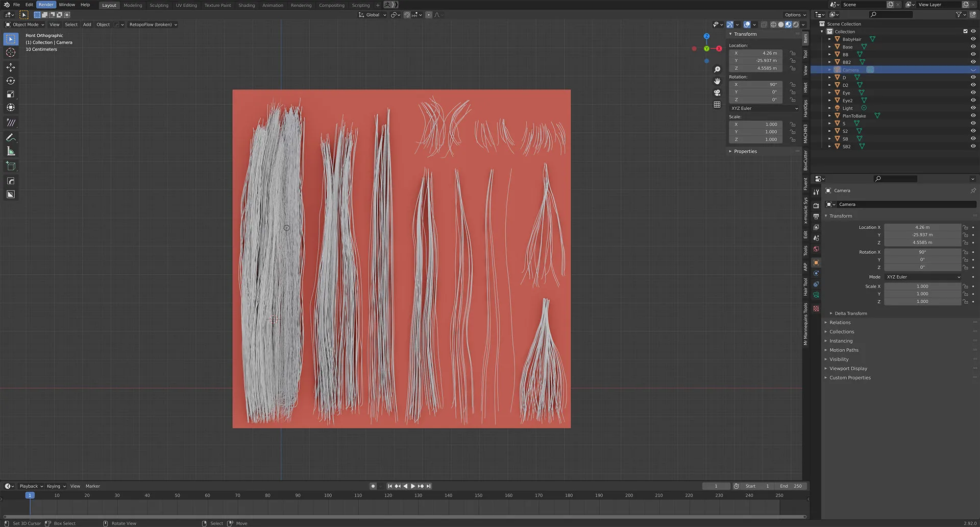Select the Rotate tool
This screenshot has width=980, height=527.
pos(11,81)
